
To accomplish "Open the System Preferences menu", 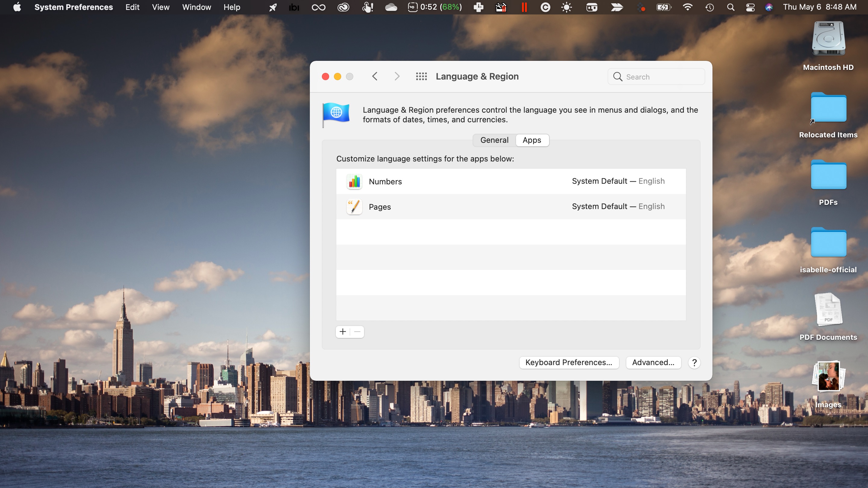I will click(74, 7).
